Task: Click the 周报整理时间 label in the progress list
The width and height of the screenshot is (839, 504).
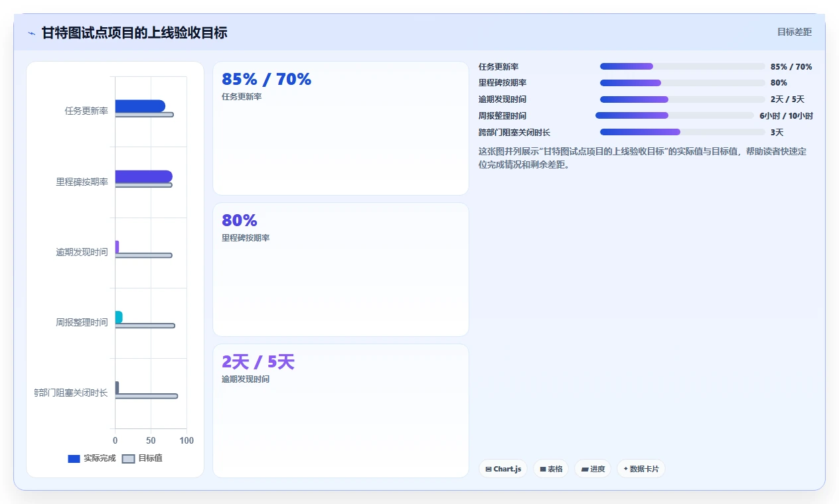Action: pyautogui.click(x=502, y=116)
